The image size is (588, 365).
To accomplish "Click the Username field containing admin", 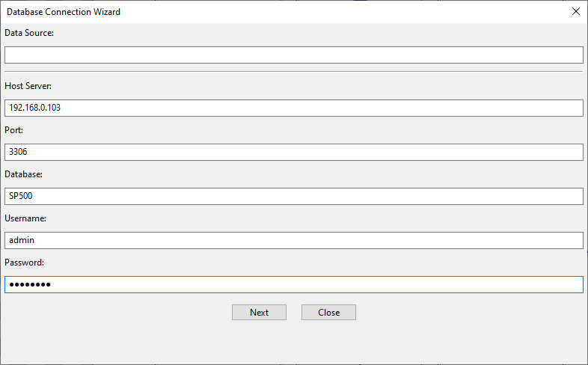I will [293, 240].
